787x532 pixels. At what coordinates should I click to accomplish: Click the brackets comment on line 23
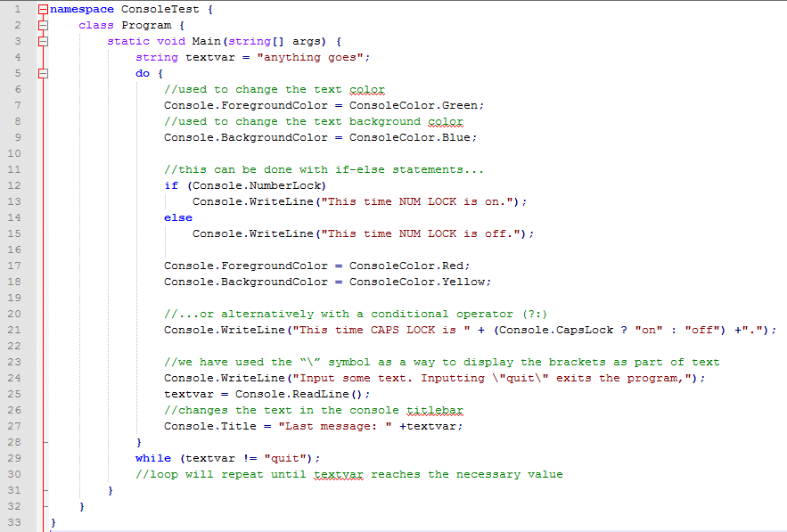[x=442, y=363]
